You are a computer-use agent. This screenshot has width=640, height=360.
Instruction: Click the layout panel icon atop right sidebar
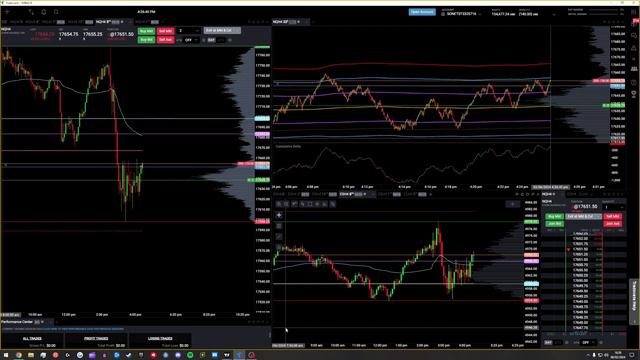tap(634, 12)
